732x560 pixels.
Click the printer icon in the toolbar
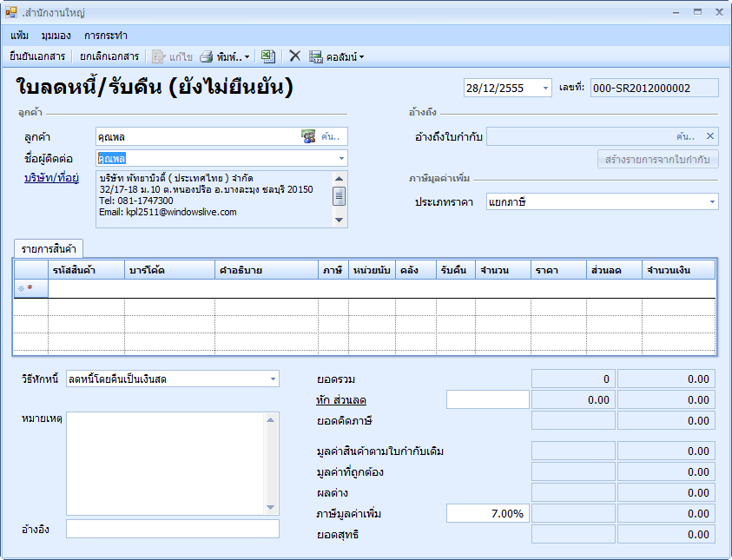coord(207,56)
